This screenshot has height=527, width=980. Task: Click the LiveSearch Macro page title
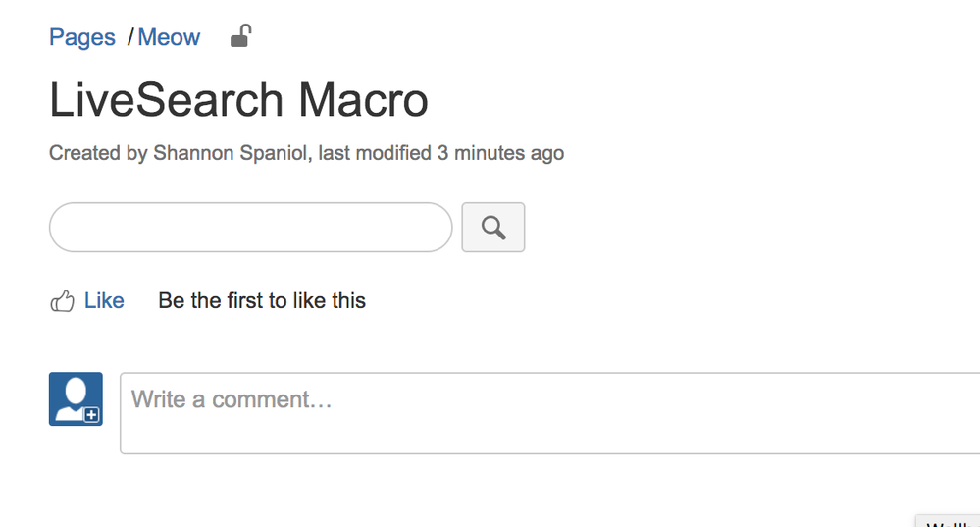(238, 100)
